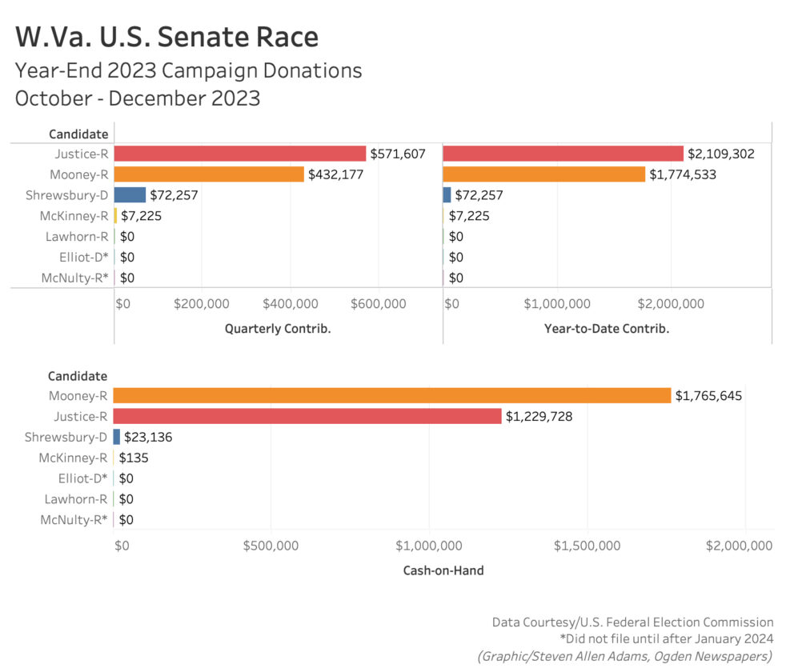This screenshot has height=672, width=786.
Task: Click the Candidate header above the Cash-on-Hand chart
Action: pos(77,376)
